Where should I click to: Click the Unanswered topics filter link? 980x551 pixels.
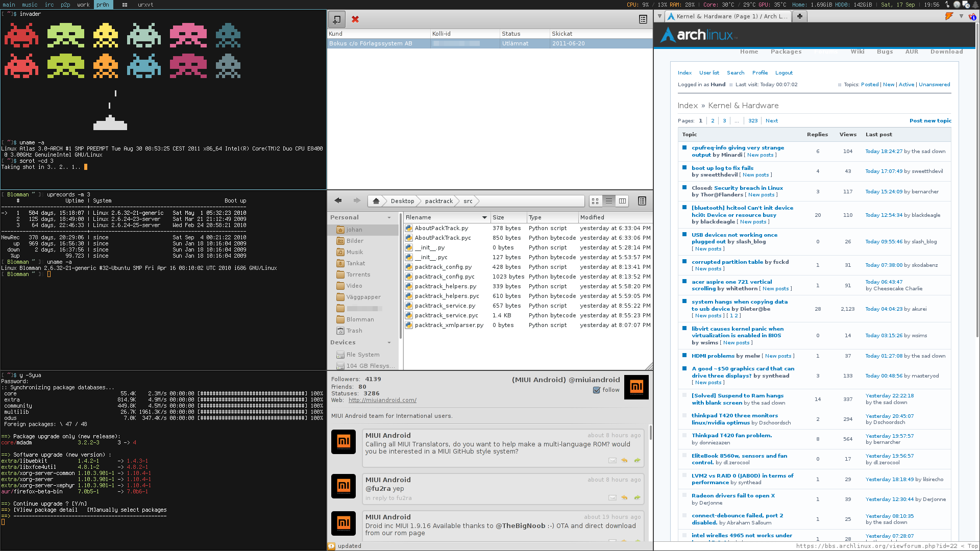tap(934, 84)
